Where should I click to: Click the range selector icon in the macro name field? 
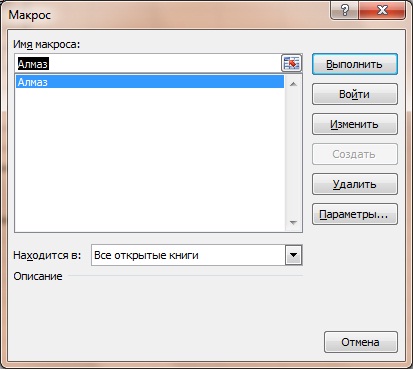(x=291, y=63)
